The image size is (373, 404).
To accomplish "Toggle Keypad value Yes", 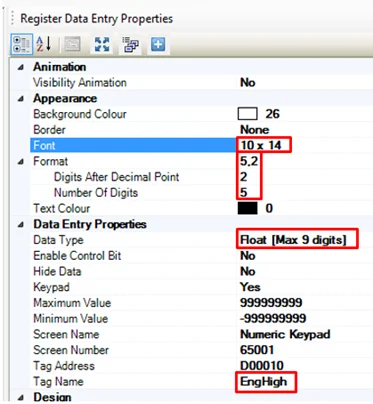I will tap(250, 287).
